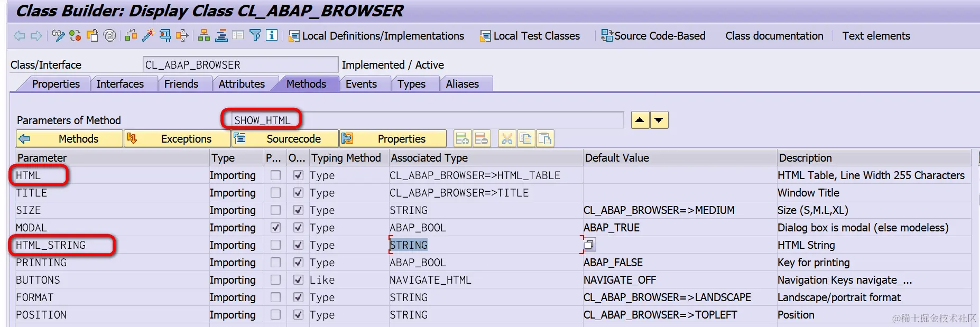Toggle Optional checkbox for PRINTING row
980x327 pixels.
point(298,262)
